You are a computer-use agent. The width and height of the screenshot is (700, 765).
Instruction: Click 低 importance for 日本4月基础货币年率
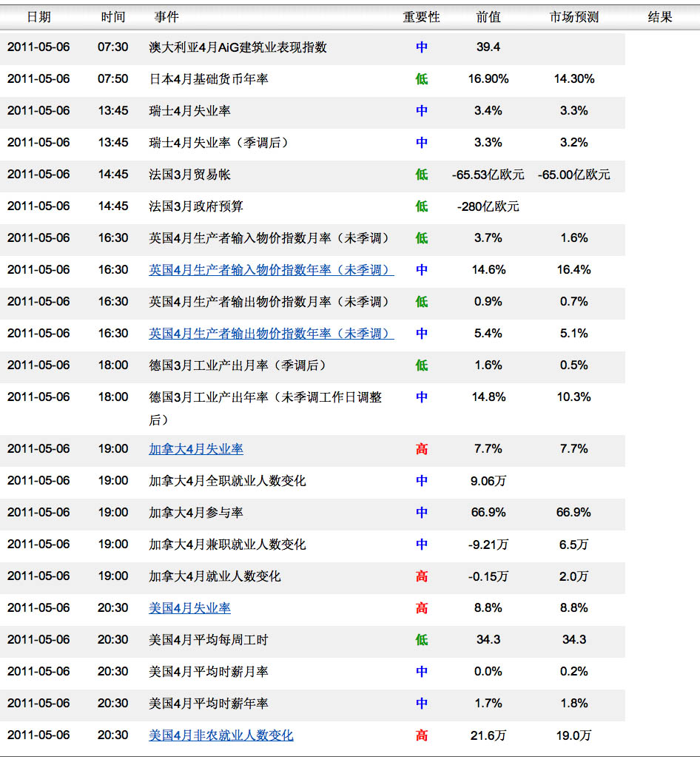click(x=422, y=79)
